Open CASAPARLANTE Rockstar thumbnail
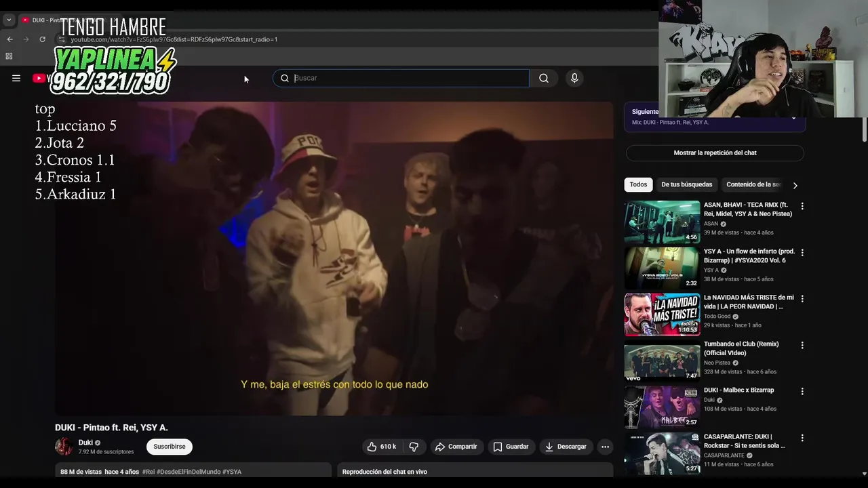The width and height of the screenshot is (868, 488). click(x=662, y=453)
